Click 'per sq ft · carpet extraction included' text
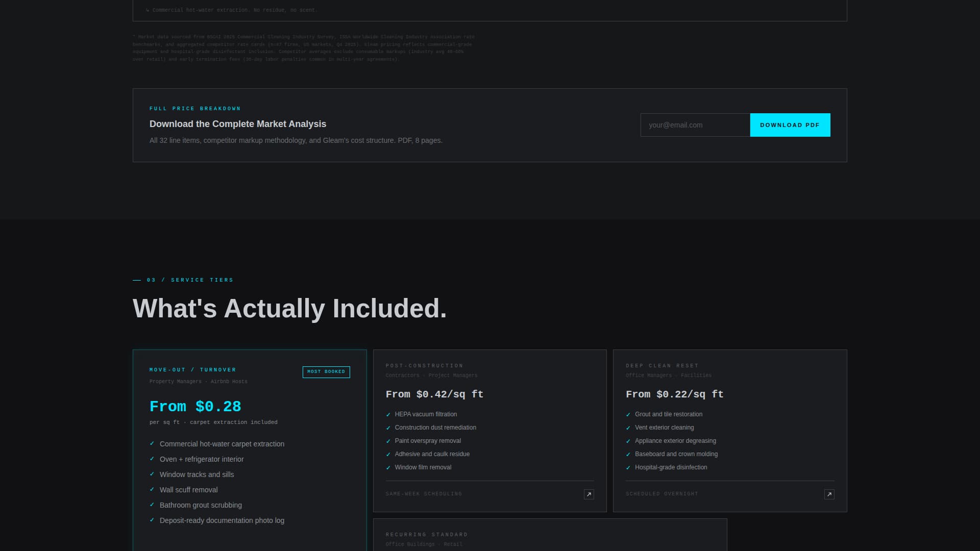Screen dimensions: 980x551 coord(213,422)
